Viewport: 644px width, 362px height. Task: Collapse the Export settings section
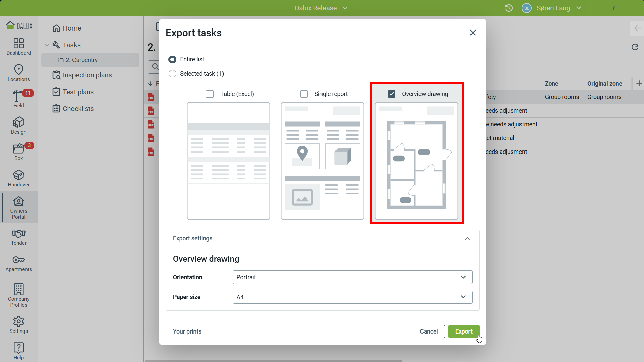467,238
